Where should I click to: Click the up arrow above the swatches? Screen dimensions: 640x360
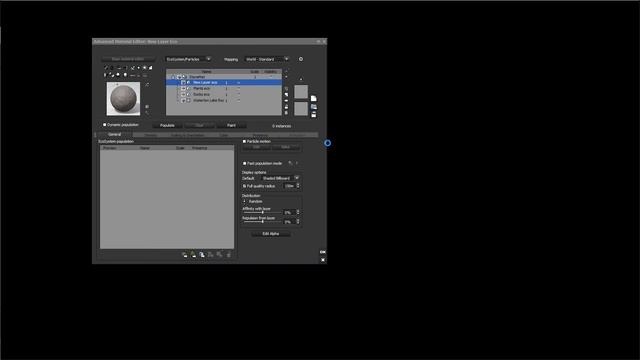point(301,79)
